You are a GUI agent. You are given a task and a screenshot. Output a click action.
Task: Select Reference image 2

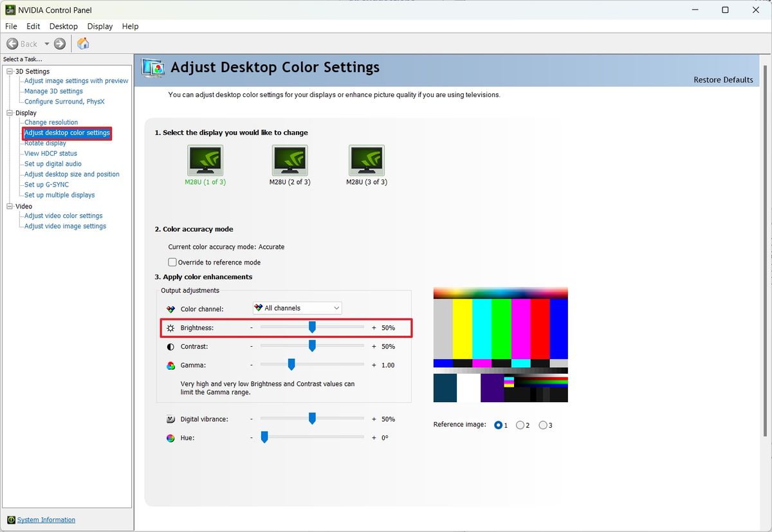[x=521, y=425]
